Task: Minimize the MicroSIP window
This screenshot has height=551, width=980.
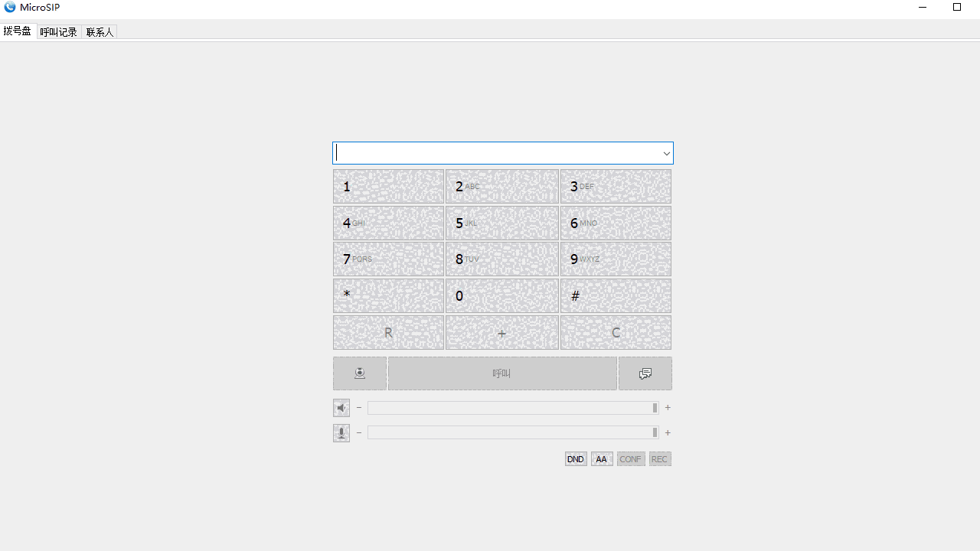Action: 922,8
